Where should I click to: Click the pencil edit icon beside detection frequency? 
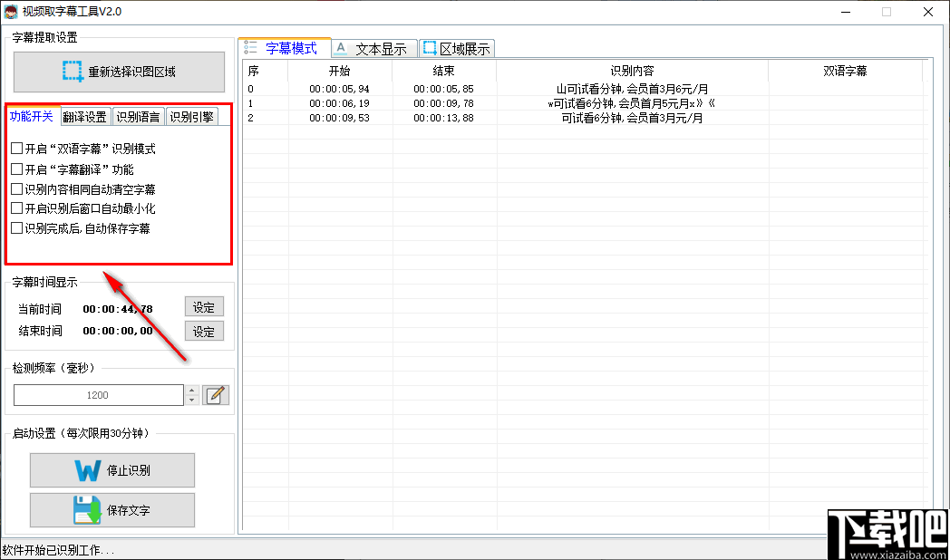pyautogui.click(x=216, y=394)
